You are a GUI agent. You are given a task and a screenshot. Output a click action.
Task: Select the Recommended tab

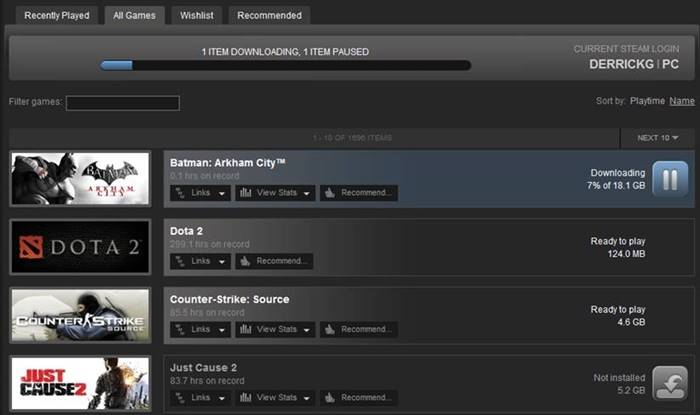(x=269, y=16)
